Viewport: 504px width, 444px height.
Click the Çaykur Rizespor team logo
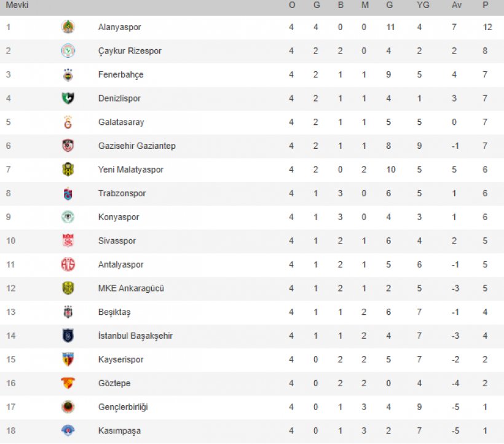click(x=68, y=50)
